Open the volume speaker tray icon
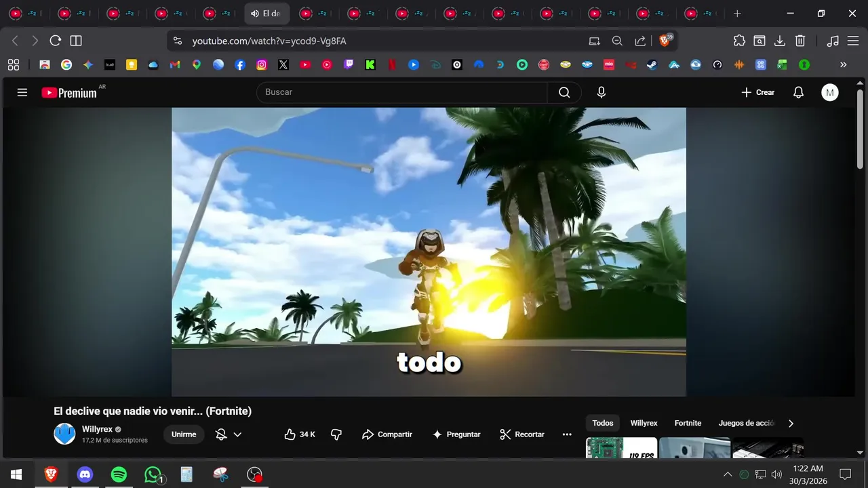The height and width of the screenshot is (488, 868). [x=776, y=474]
